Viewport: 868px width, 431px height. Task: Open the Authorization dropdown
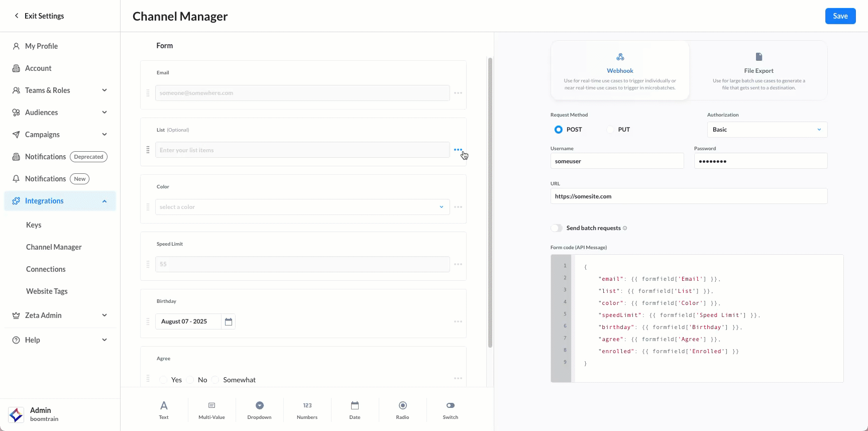click(x=767, y=130)
